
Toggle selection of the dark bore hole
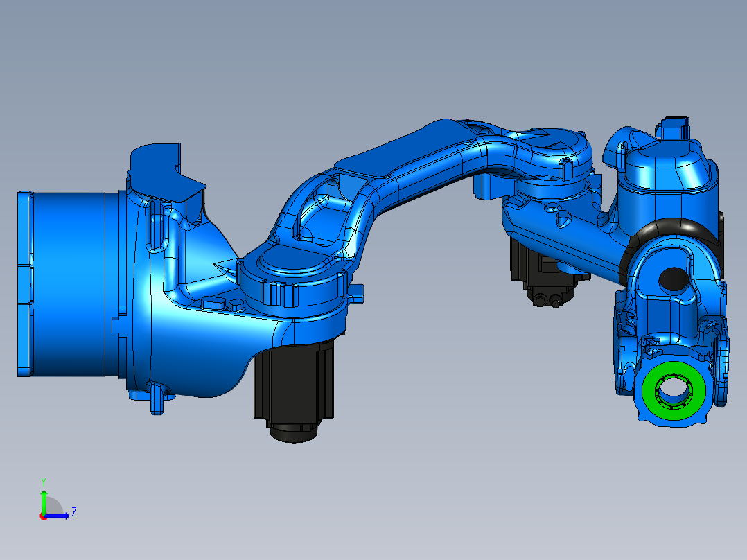point(672,281)
